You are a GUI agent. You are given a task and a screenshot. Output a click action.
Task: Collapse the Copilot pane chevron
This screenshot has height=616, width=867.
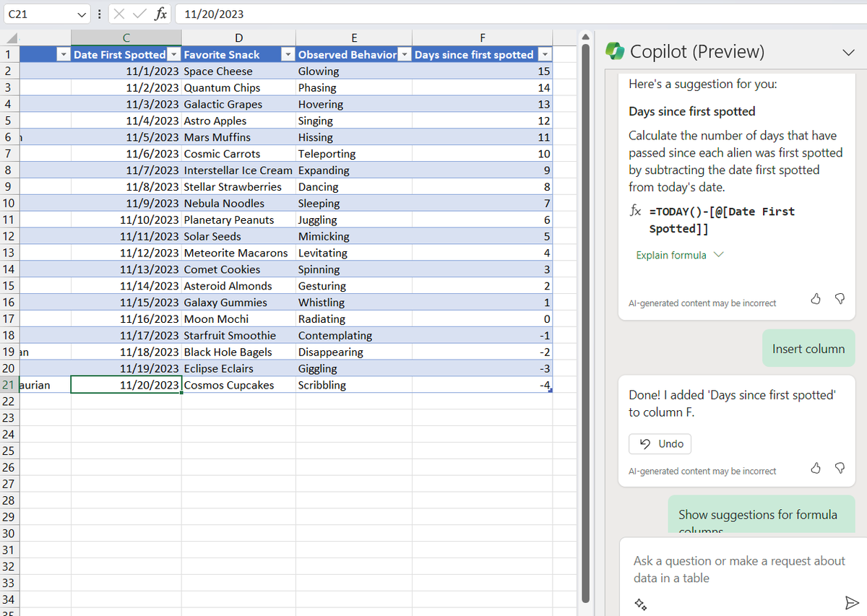847,51
